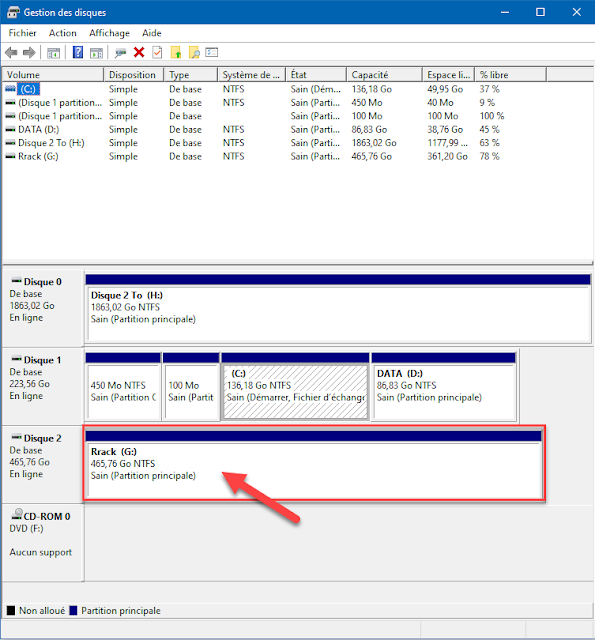Sort by the % libre column header

tap(511, 75)
